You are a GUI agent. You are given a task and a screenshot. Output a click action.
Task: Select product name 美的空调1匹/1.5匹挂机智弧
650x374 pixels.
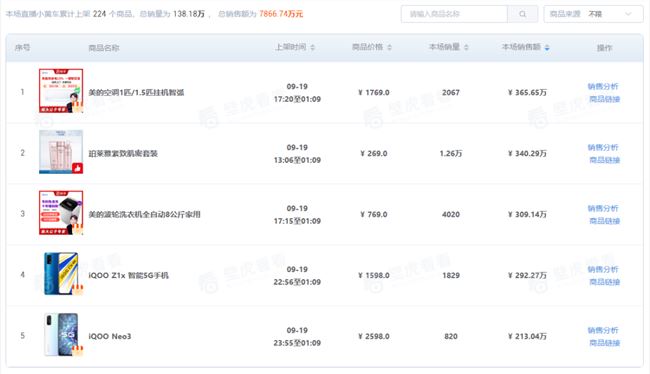point(136,92)
